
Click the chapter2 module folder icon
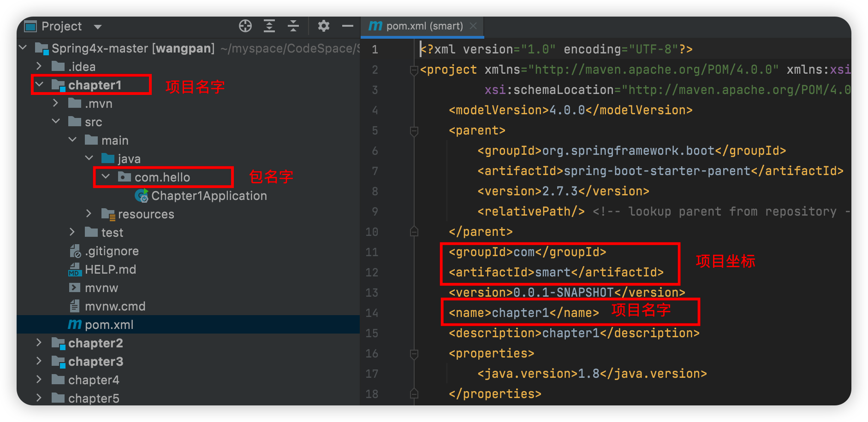coord(59,343)
